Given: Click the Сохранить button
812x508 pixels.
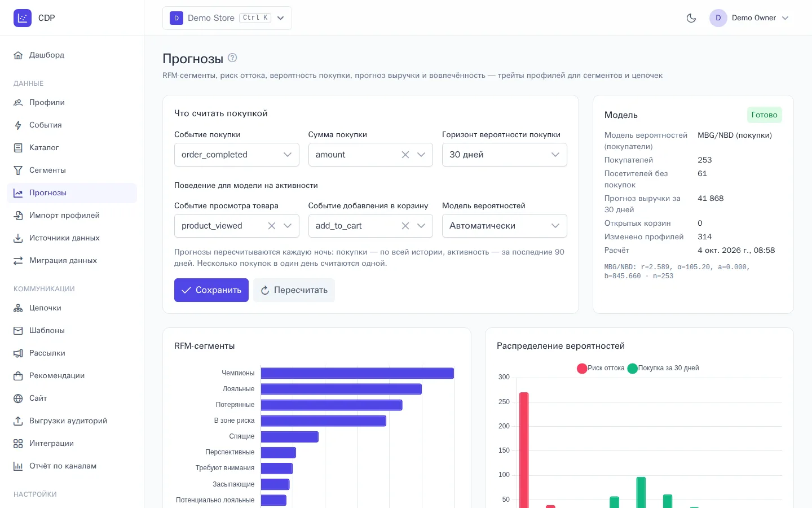Looking at the screenshot, I should point(211,290).
